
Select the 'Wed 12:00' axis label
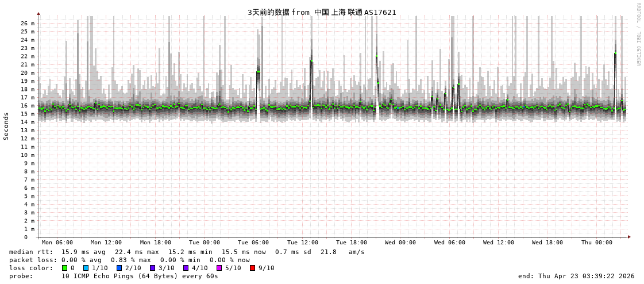(499, 243)
